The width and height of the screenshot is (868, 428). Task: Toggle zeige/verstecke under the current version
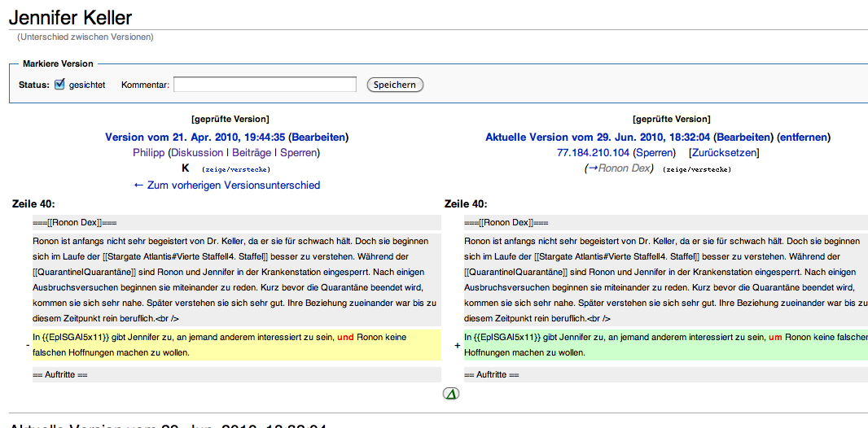(x=697, y=169)
